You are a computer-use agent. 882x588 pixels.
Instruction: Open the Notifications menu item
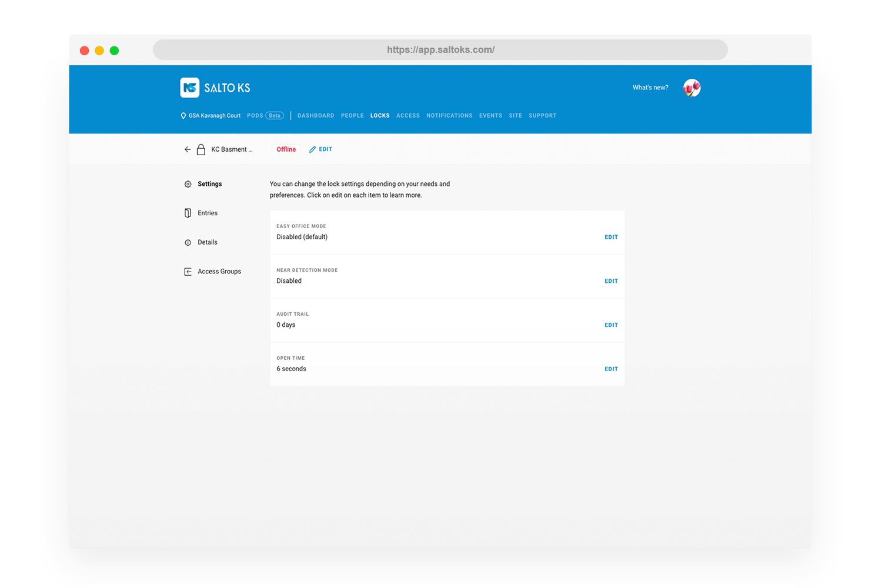point(449,116)
